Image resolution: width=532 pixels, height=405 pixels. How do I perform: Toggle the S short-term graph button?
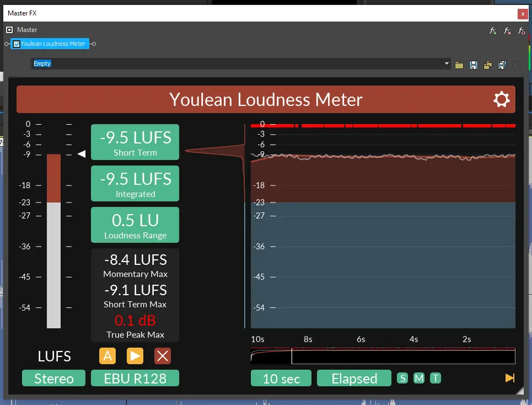402,378
